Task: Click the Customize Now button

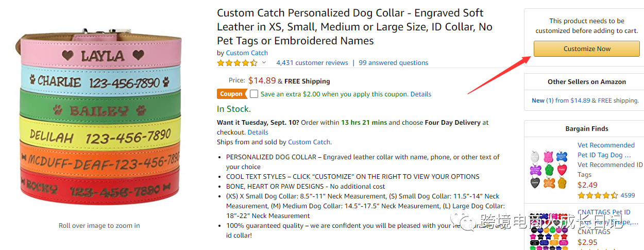Action: click(x=586, y=49)
